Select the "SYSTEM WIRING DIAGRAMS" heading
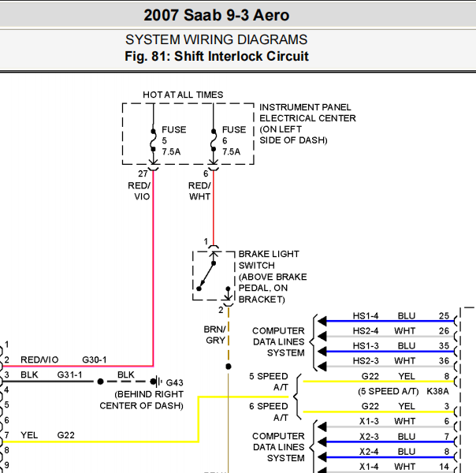Screen dimensions: 476x473 tap(217, 39)
